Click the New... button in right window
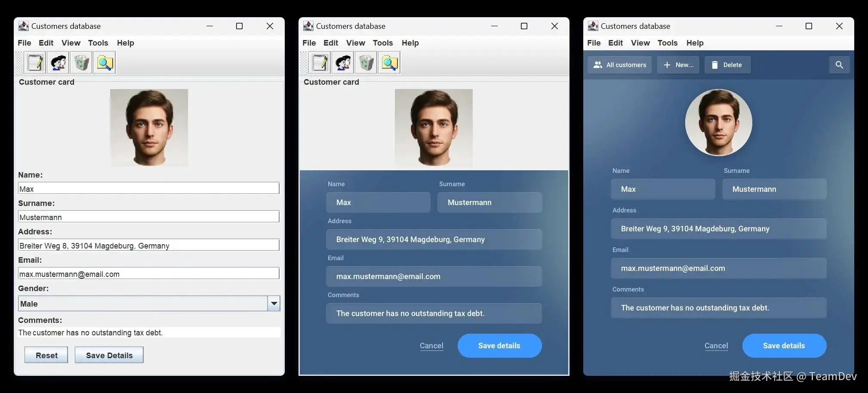Viewport: 868px width, 393px height. pyautogui.click(x=678, y=65)
